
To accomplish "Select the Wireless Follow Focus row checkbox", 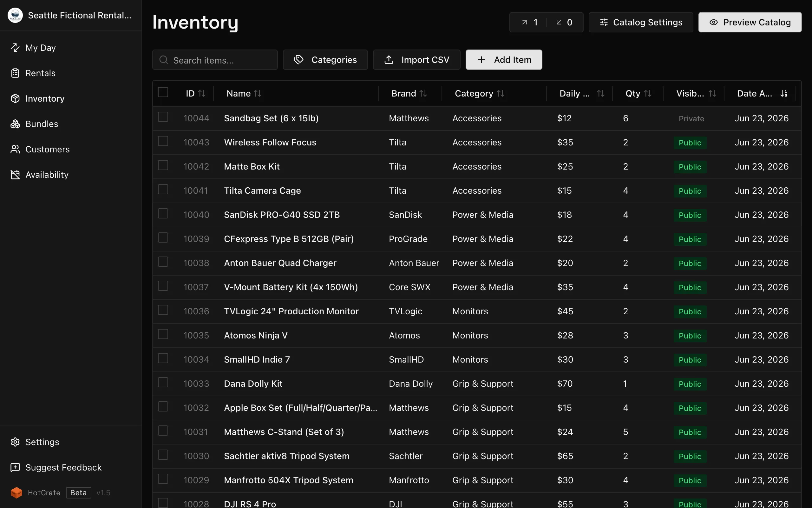I will [163, 141].
